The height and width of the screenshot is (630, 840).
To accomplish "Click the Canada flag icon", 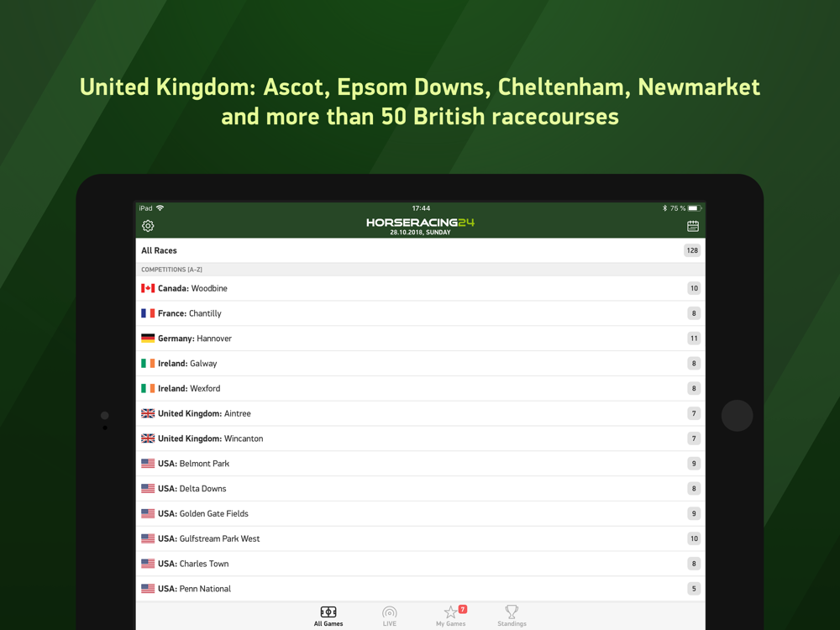I will tap(148, 288).
